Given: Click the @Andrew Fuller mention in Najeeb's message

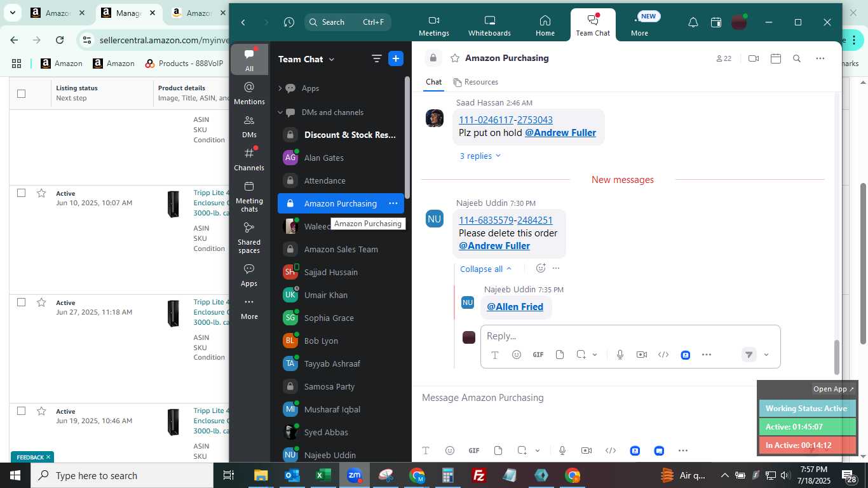Looking at the screenshot, I should [494, 245].
